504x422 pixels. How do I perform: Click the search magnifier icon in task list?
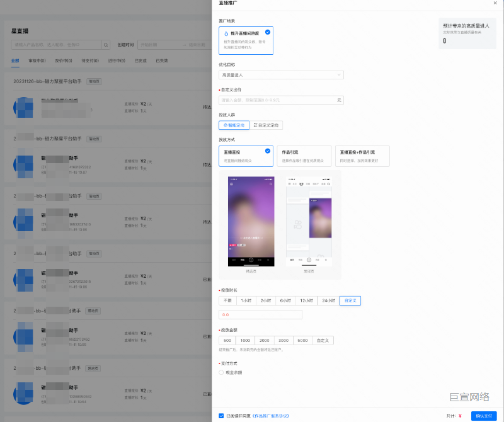[x=105, y=45]
